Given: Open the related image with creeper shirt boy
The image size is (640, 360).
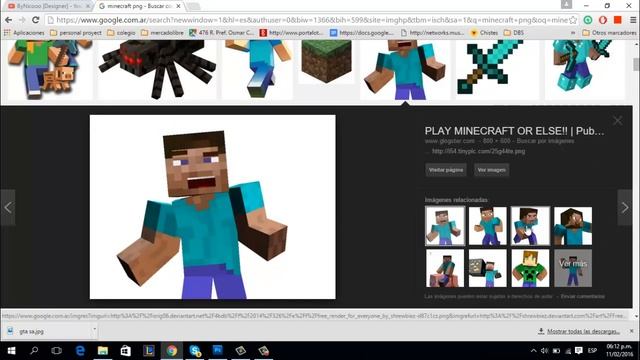Looking at the screenshot, I should pos(530,268).
